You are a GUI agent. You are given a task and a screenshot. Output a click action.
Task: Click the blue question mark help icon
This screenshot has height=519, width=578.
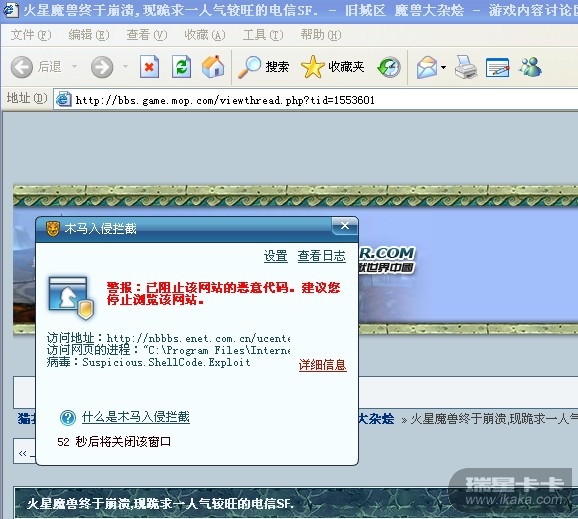(67, 418)
